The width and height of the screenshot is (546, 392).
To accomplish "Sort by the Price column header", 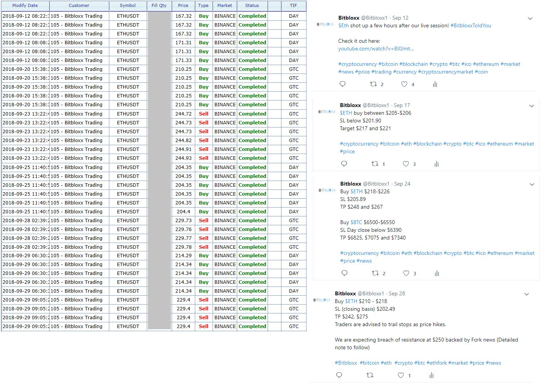I will point(183,6).
